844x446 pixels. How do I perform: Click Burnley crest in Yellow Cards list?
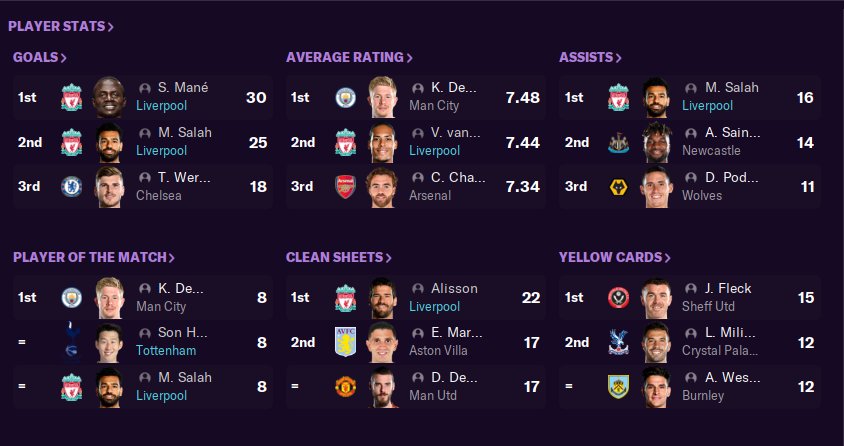coord(618,386)
